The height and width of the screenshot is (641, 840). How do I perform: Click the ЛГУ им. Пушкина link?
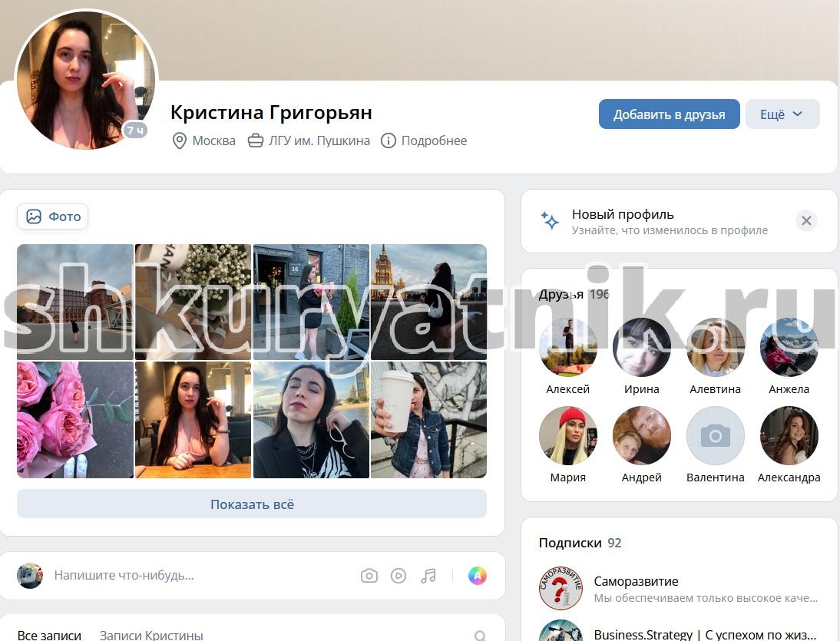click(x=319, y=140)
